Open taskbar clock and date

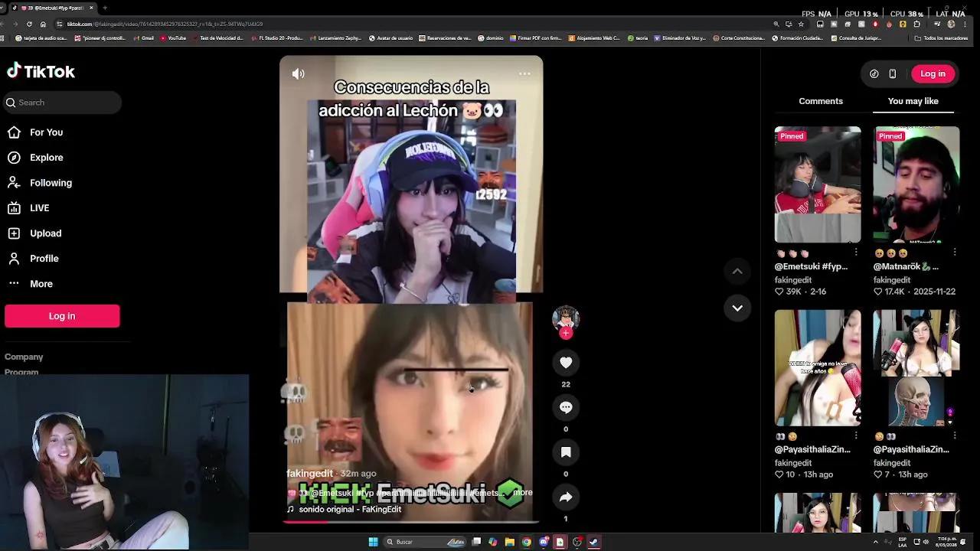click(946, 542)
